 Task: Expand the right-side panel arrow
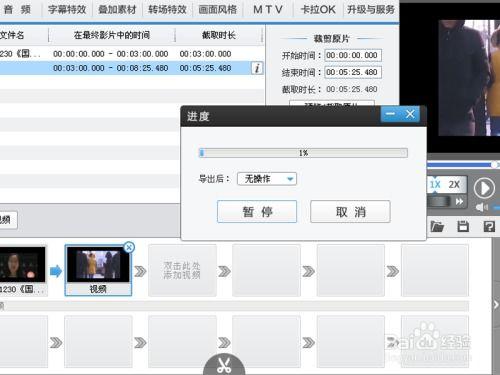tap(496, 305)
